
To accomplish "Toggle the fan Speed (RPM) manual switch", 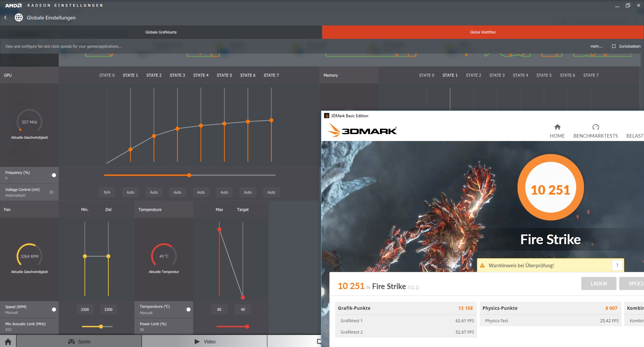I will 53,309.
